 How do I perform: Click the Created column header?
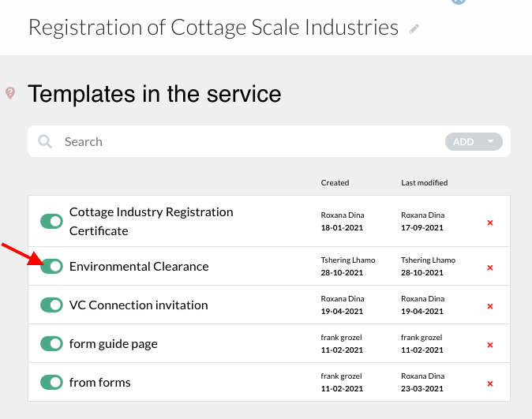pos(335,182)
